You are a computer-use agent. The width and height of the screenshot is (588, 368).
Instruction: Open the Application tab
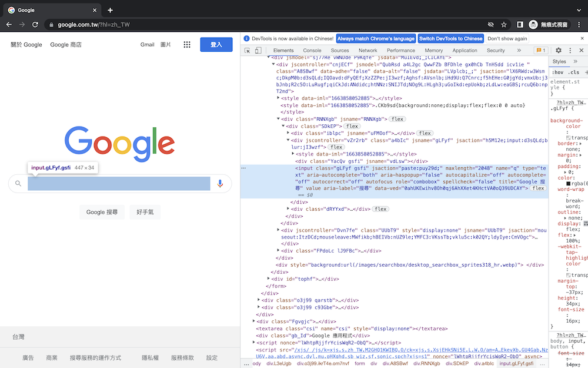[465, 50]
